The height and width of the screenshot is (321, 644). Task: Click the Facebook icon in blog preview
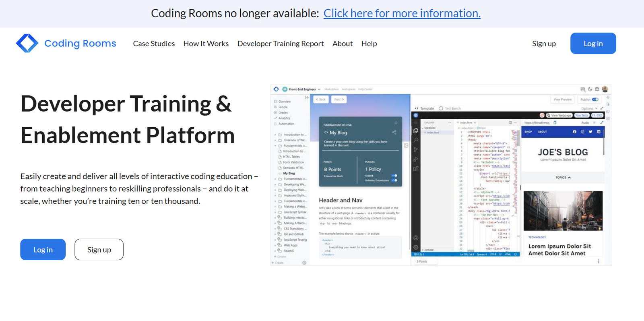[x=574, y=132]
